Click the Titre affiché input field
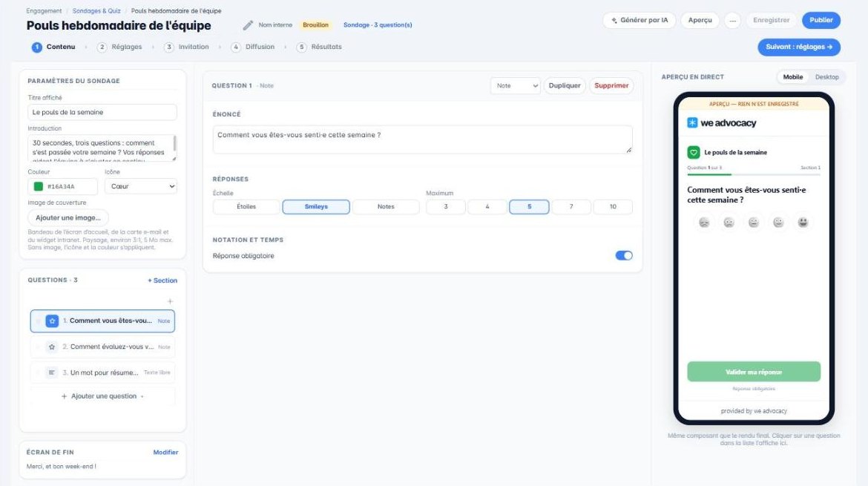Screen dimensions: 868x486 point(102,112)
